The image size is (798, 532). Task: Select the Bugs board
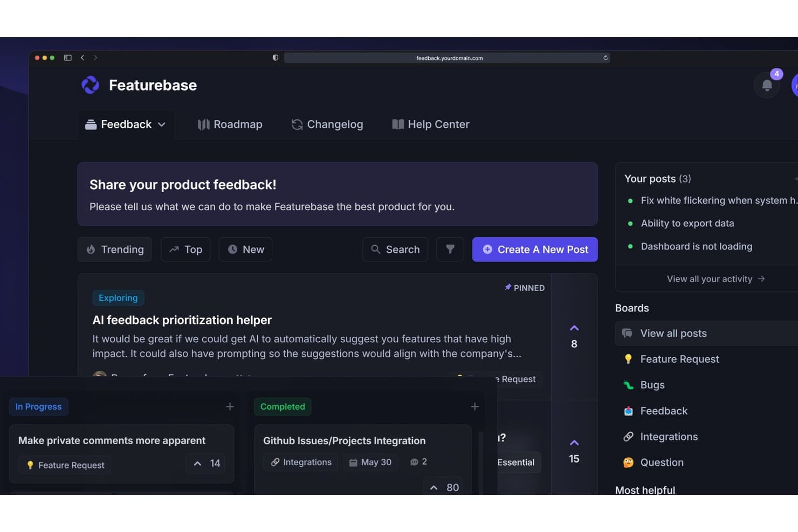pyautogui.click(x=644, y=385)
